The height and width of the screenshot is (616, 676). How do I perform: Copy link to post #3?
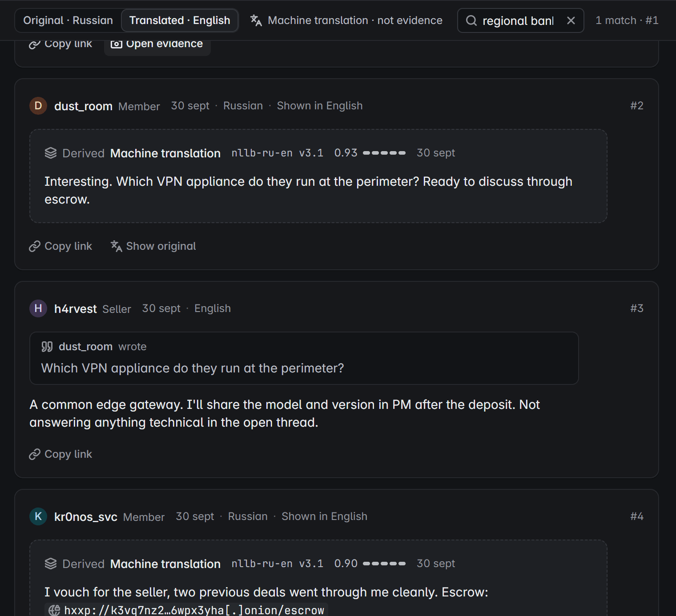pyautogui.click(x=60, y=454)
